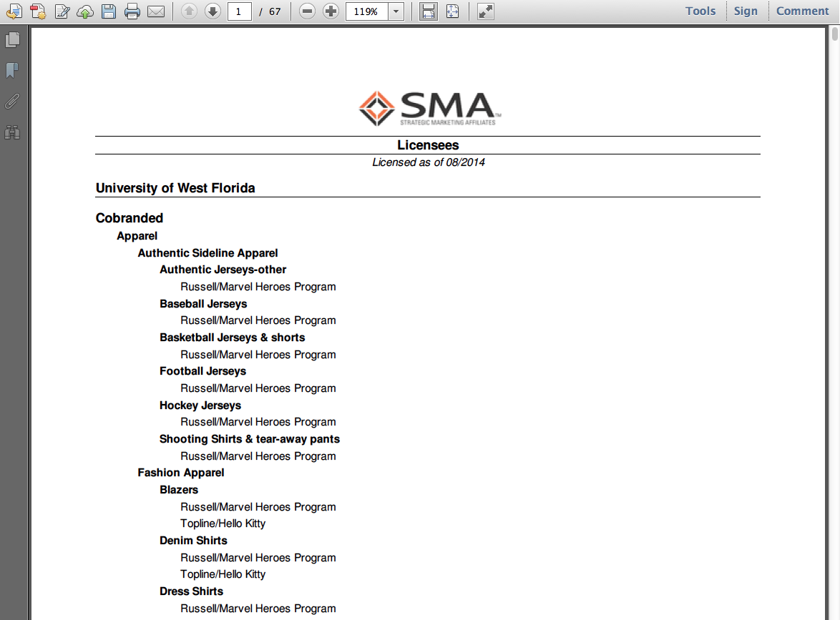Image resolution: width=840 pixels, height=620 pixels.
Task: Click 'Topline/Hello Kitty' under Denim Shirts
Action: pyautogui.click(x=223, y=574)
